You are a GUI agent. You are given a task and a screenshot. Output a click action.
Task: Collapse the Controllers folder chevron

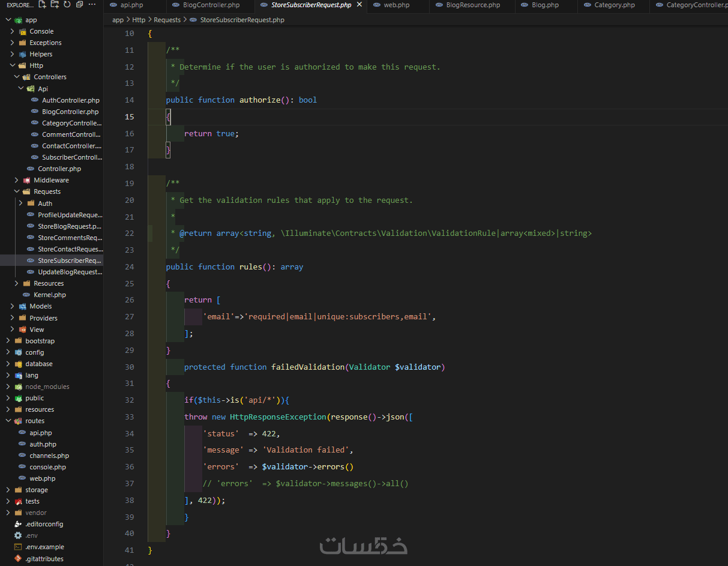pyautogui.click(x=17, y=77)
